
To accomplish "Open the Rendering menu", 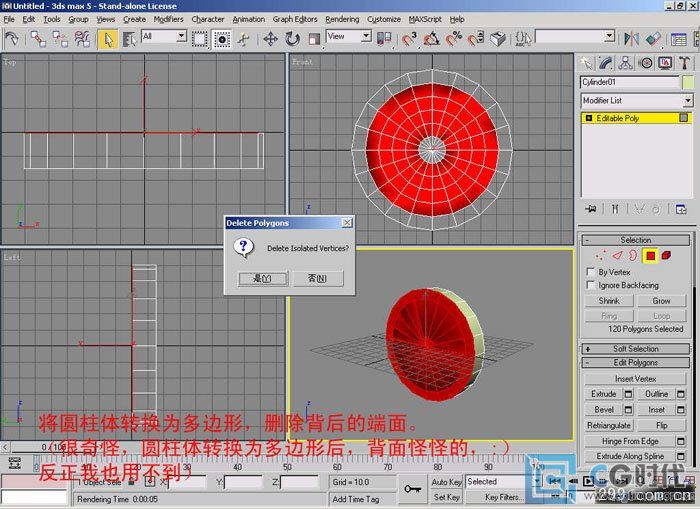I will [342, 19].
